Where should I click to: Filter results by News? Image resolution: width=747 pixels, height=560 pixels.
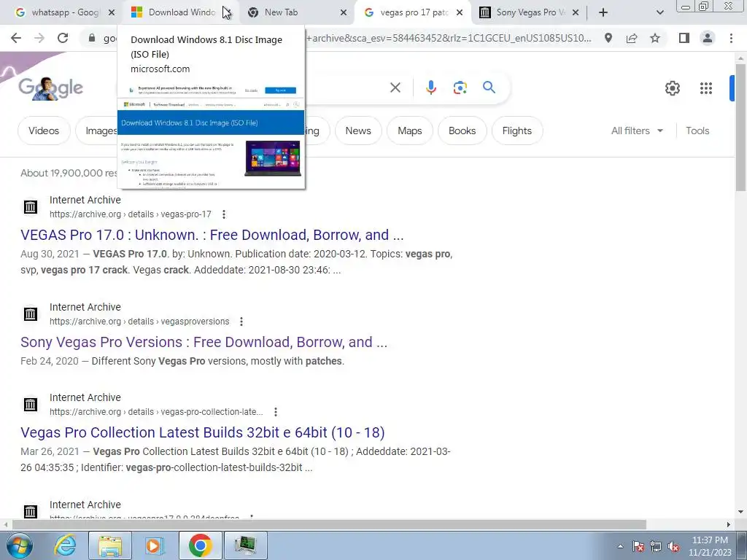click(x=358, y=131)
